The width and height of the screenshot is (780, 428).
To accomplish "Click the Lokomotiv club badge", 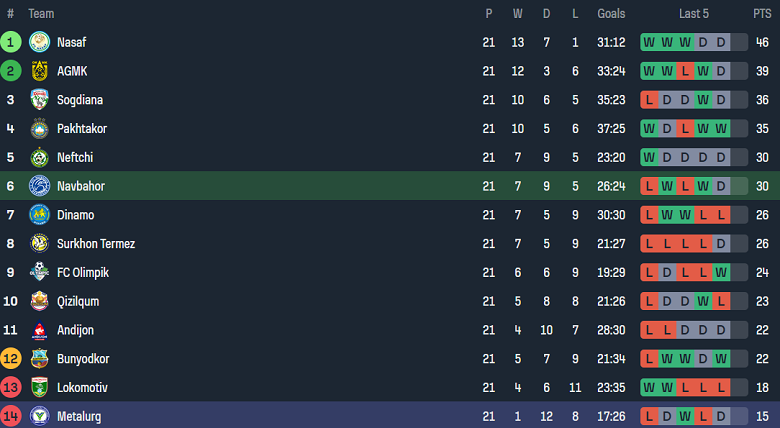I will 39,387.
